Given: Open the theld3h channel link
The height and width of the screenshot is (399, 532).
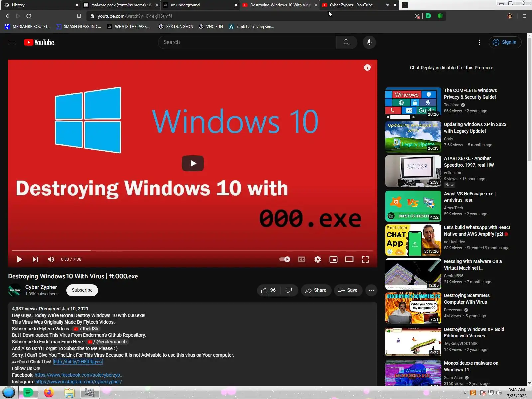Looking at the screenshot, I should [86, 329].
